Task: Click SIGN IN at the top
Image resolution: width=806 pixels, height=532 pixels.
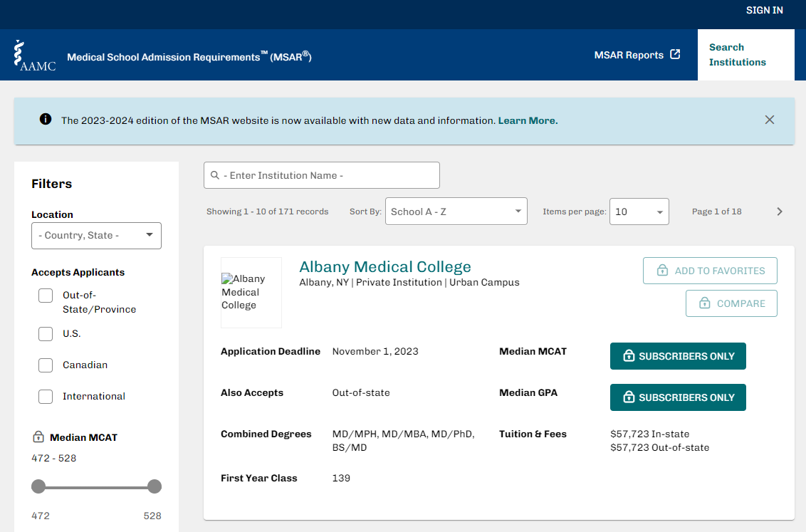Action: pyautogui.click(x=765, y=10)
